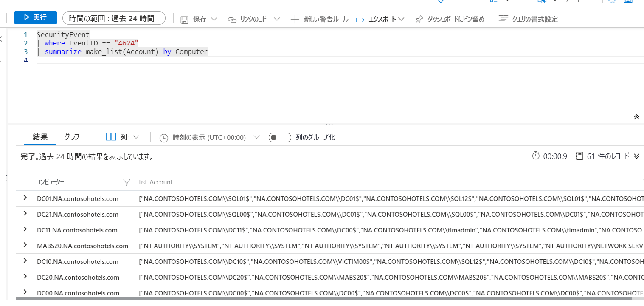Open the chevron beside 保存
The height and width of the screenshot is (306, 644).
click(x=214, y=19)
